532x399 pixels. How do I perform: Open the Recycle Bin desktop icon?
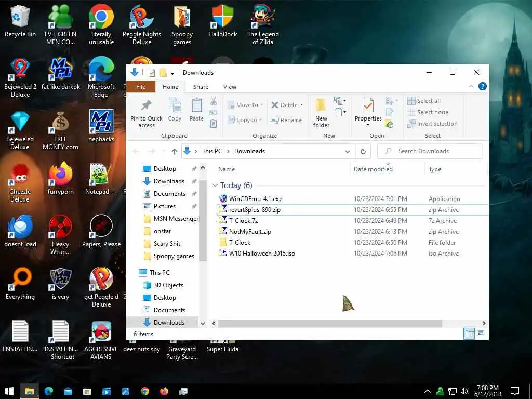tap(20, 21)
